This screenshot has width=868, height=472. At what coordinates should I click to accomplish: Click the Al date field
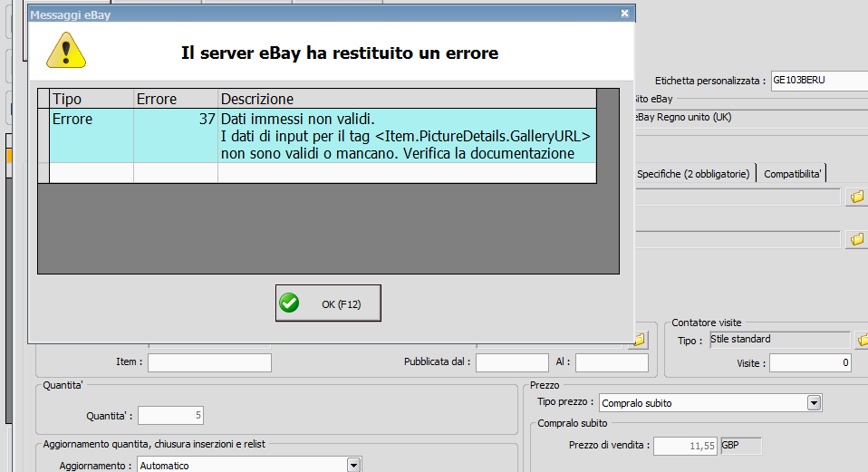tap(612, 362)
